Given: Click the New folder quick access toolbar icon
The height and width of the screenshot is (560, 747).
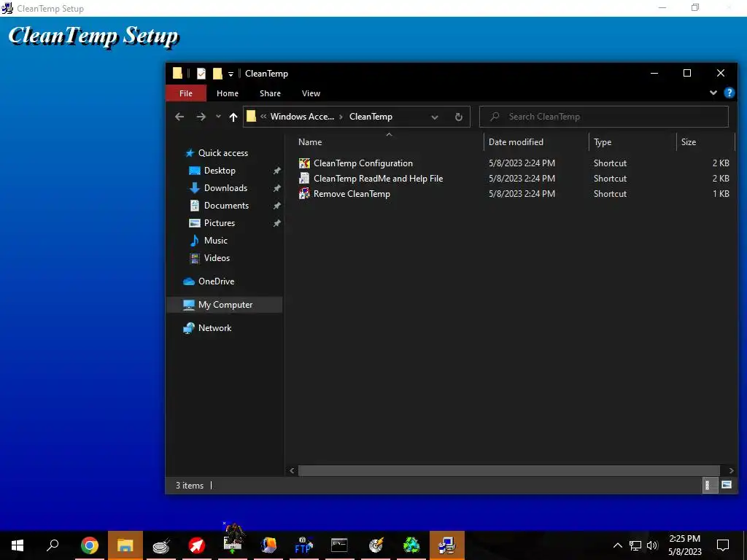Looking at the screenshot, I should tap(217, 74).
